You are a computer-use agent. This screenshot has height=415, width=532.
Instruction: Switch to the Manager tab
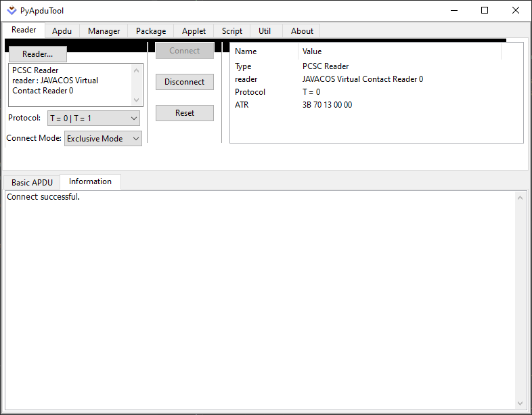104,31
